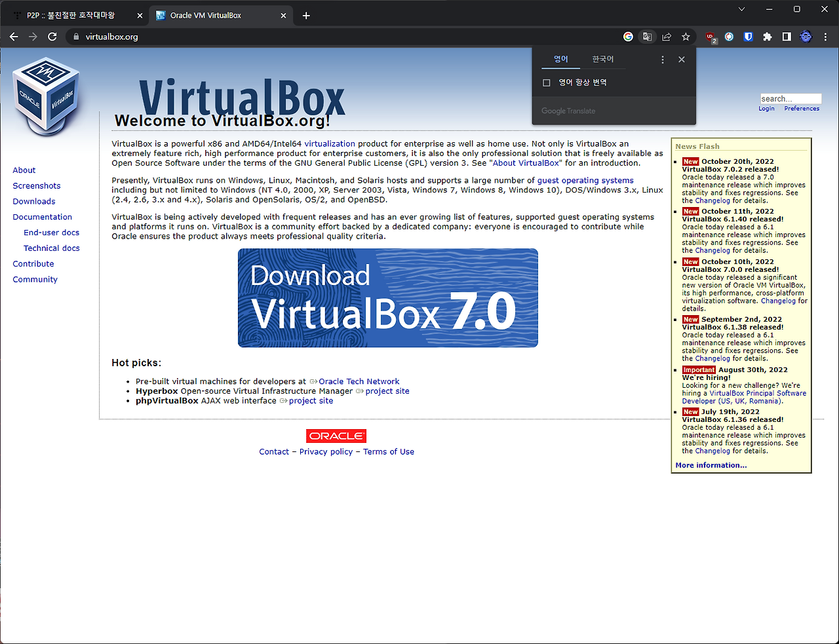This screenshot has height=644, width=839.
Task: Switch to the Oracle VM VirtualBox tab
Action: [210, 14]
